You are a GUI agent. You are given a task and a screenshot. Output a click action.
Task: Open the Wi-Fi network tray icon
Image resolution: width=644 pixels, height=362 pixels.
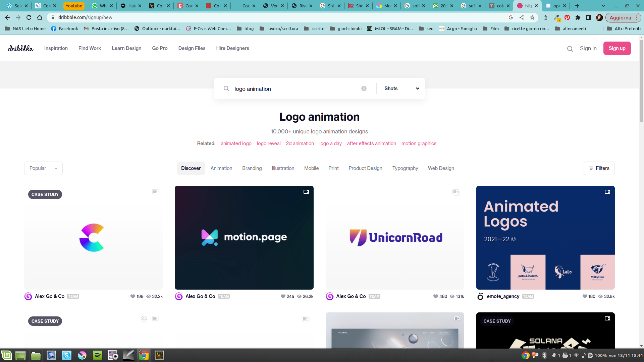(576, 355)
